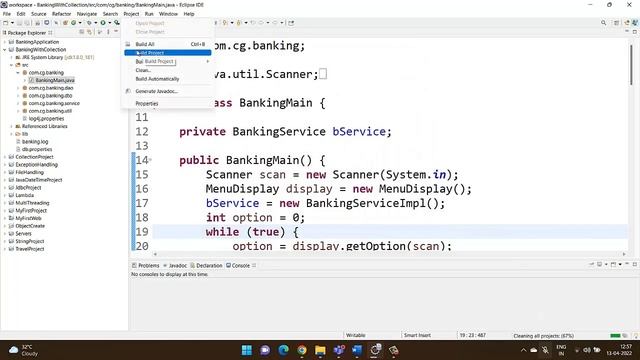
Task: Select the highlighted Build Project menu entry
Action: coord(168,53)
